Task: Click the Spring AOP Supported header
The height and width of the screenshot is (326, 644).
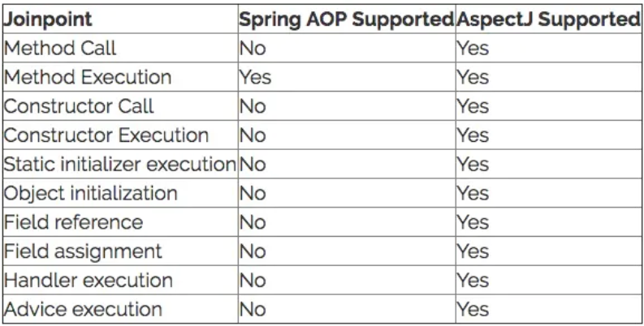Action: [346, 19]
